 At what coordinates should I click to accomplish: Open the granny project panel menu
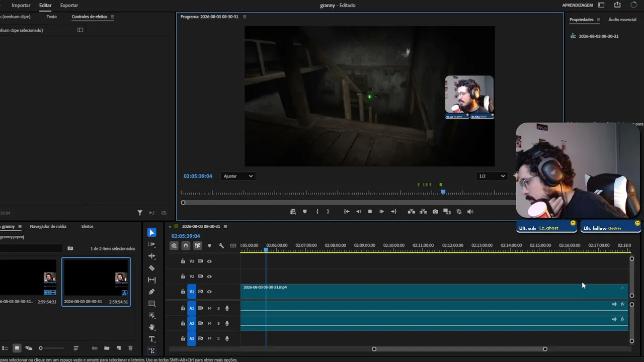point(20,226)
